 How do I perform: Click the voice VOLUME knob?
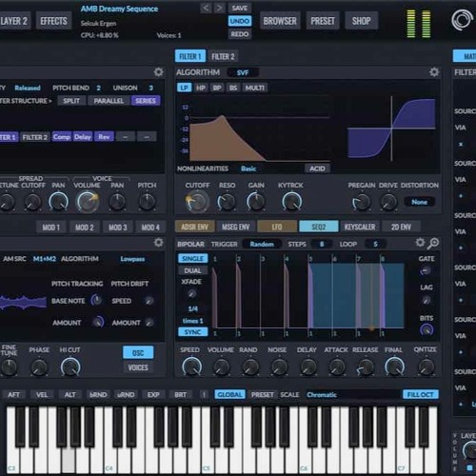point(87,202)
